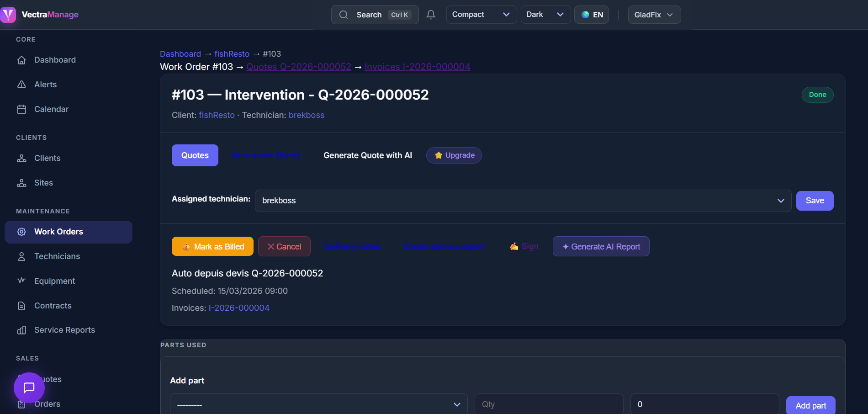Open Equipment in the sidebar
The image size is (868, 414).
coord(69,281)
